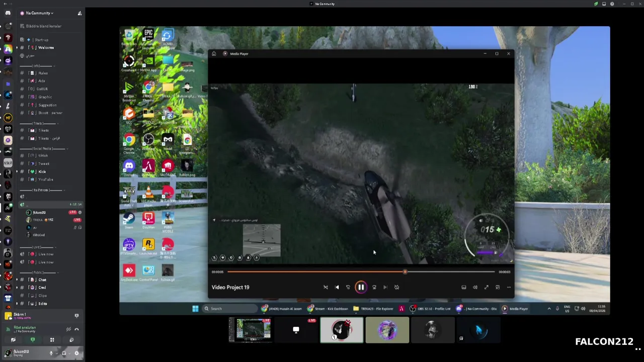This screenshot has height=362, width=644.
Task: Open the Tikets channel
Action: click(43, 130)
